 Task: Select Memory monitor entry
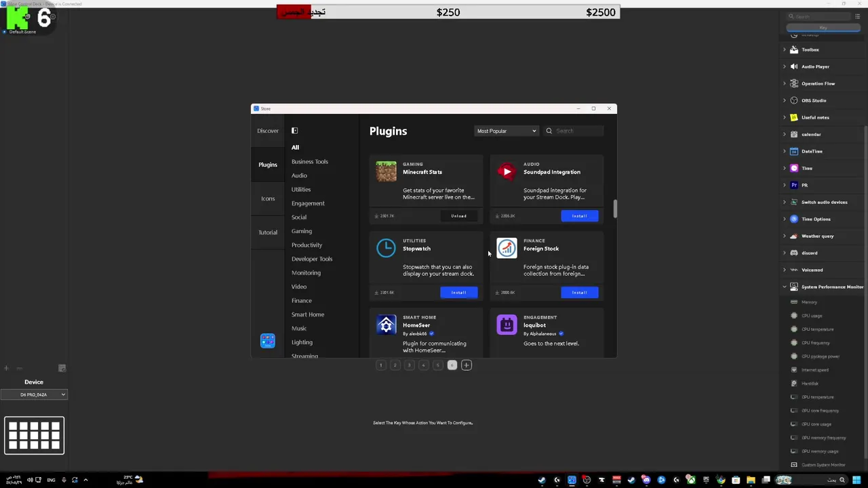coord(810,302)
